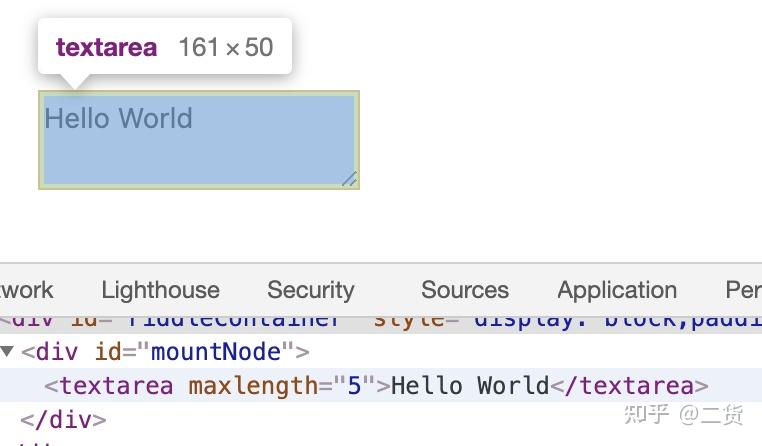Image resolution: width=762 pixels, height=446 pixels.
Task: Switch to the Sources panel tab
Action: coord(464,290)
